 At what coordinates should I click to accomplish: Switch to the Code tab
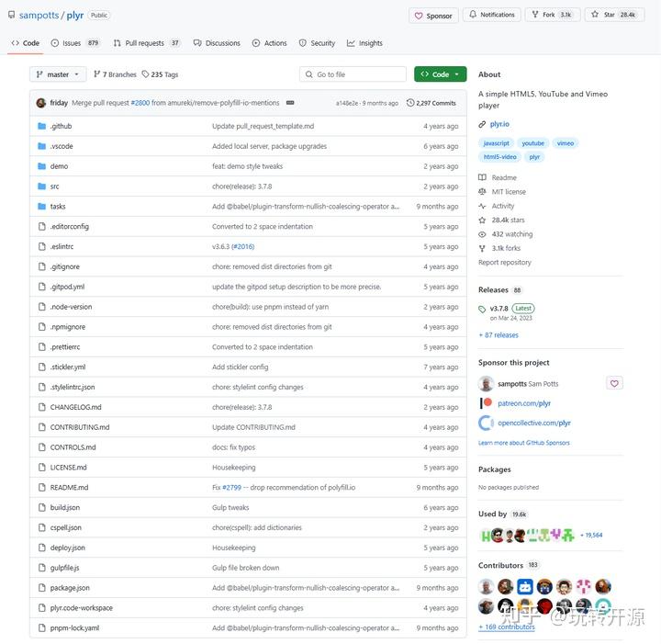(26, 43)
